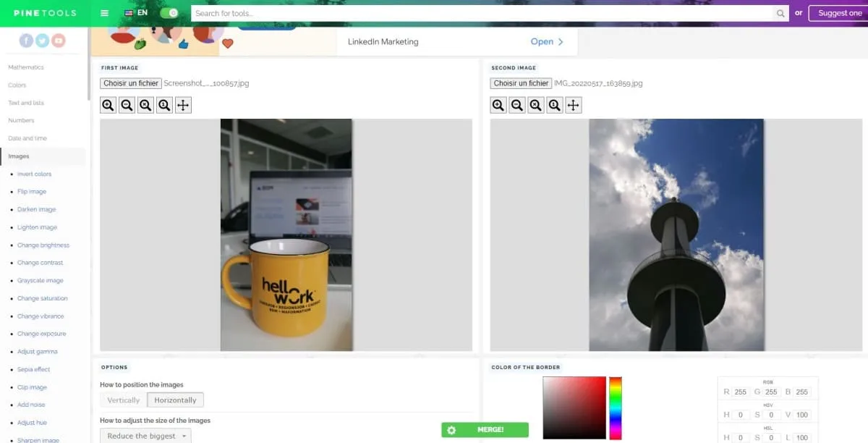Image resolution: width=868 pixels, height=443 pixels.
Task: Select move tool for first image
Action: click(x=183, y=105)
